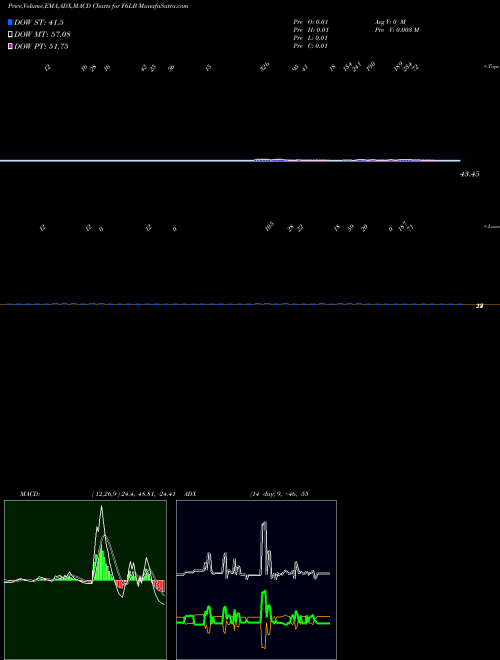
Task: Select the 'DOW ST: 41.5' legend text
Action: [39, 22]
